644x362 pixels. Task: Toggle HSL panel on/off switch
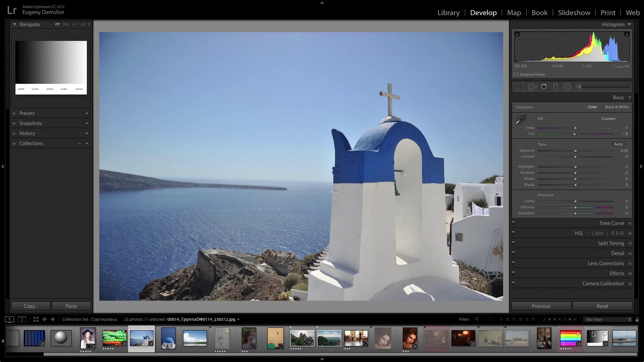pos(513,233)
